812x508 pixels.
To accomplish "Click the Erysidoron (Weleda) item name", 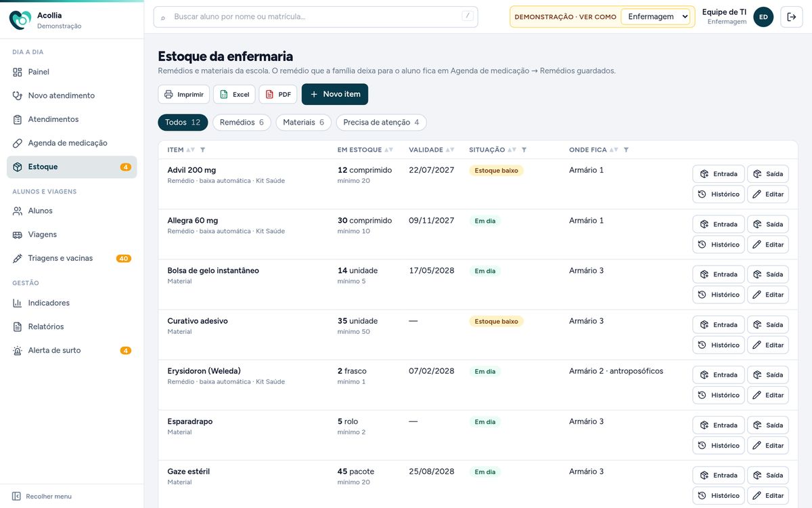I will (x=204, y=371).
